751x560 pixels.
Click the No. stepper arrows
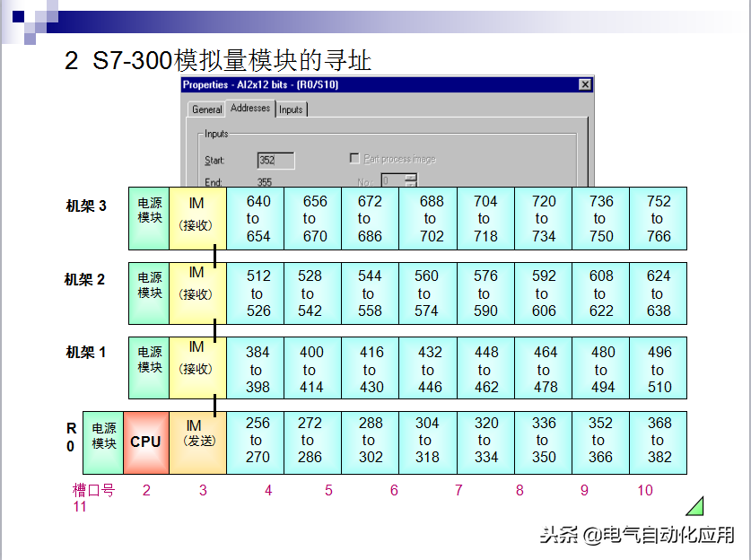tap(411, 179)
